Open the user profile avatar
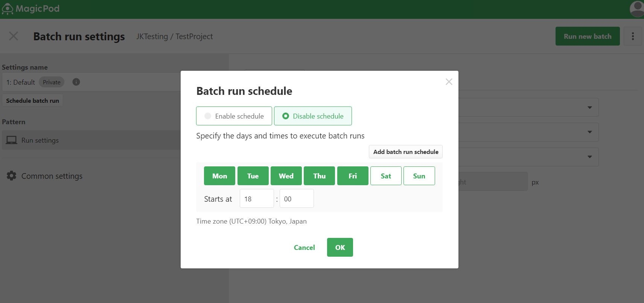Viewport: 644px width, 303px height. [x=637, y=9]
